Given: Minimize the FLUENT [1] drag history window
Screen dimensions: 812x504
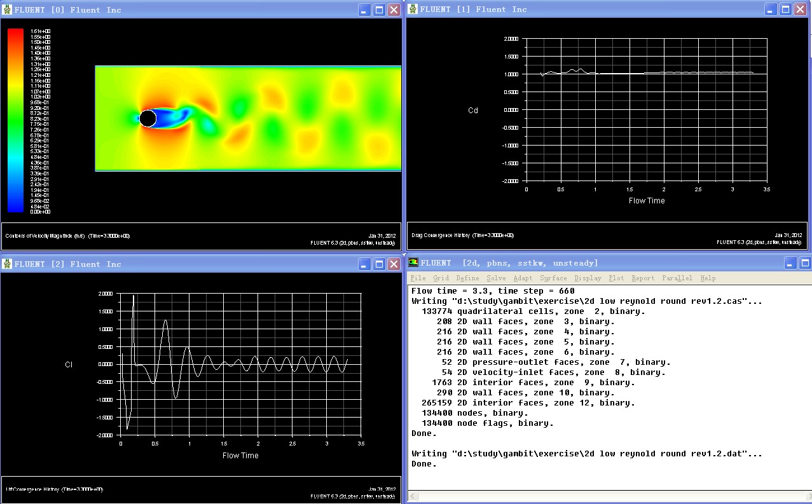Looking at the screenshot, I should tap(770, 9).
